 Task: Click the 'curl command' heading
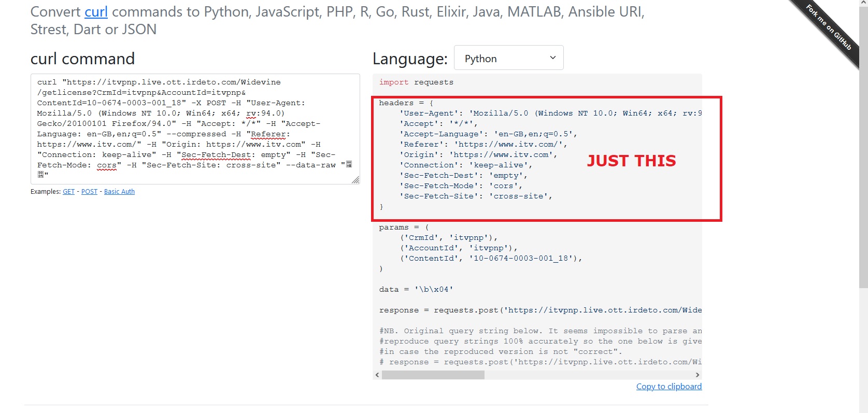(82, 59)
